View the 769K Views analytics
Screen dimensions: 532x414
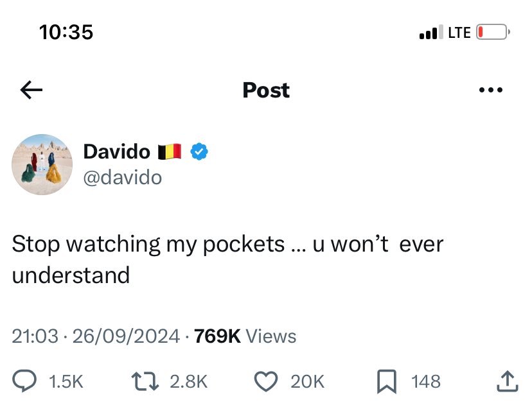click(x=245, y=336)
